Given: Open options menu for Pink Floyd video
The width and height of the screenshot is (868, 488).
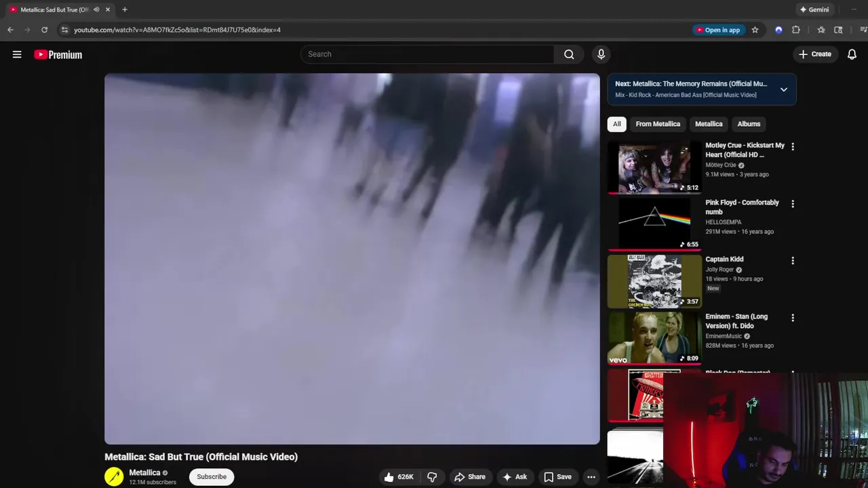Looking at the screenshot, I should (x=792, y=203).
